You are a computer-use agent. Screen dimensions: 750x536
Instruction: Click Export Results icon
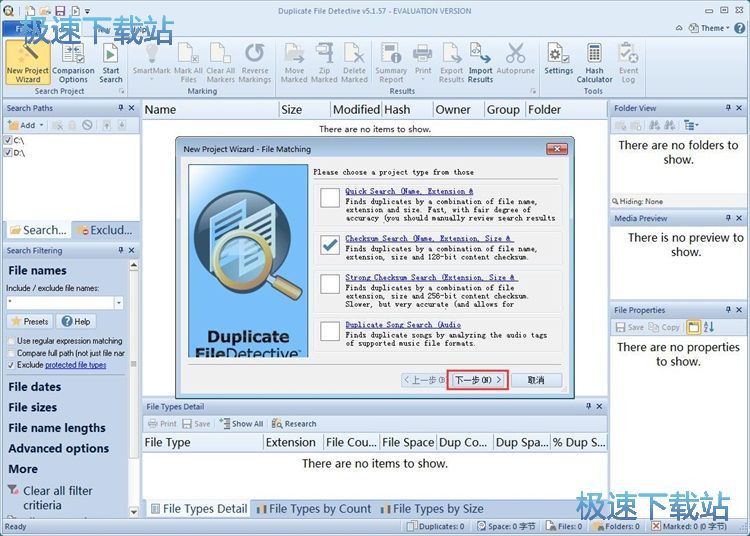pos(452,62)
